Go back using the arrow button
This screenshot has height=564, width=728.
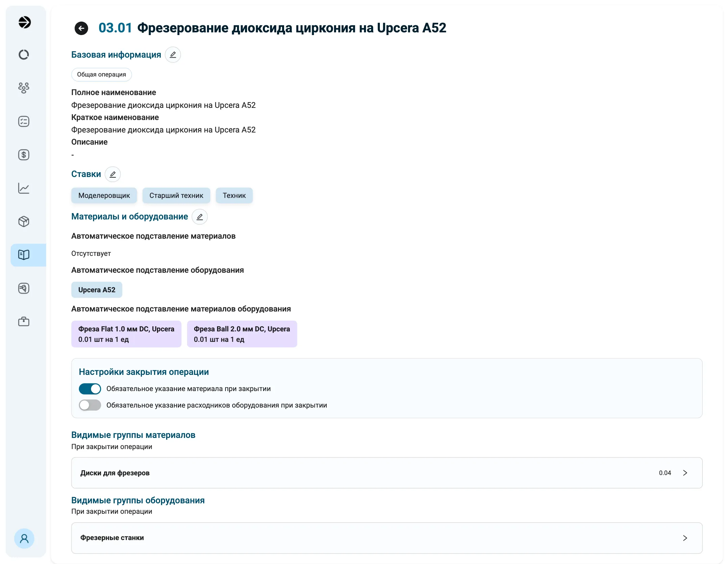[x=81, y=28]
